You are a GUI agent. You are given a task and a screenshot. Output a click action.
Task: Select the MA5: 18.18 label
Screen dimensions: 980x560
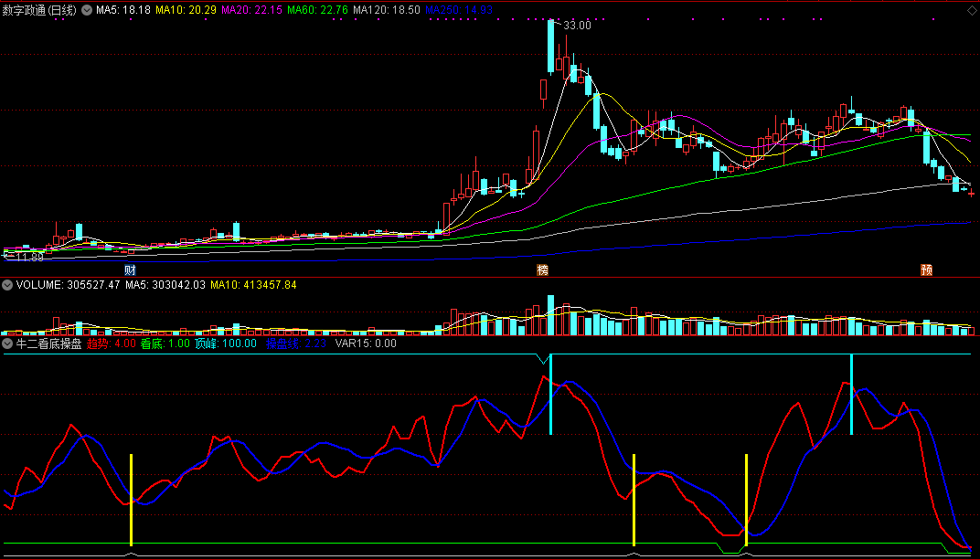123,10
